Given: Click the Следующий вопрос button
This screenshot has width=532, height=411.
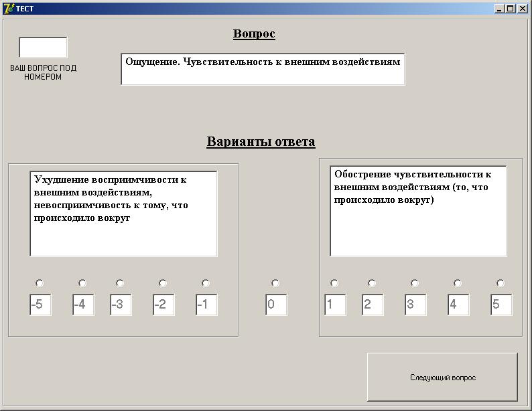Looking at the screenshot, I should click(442, 377).
